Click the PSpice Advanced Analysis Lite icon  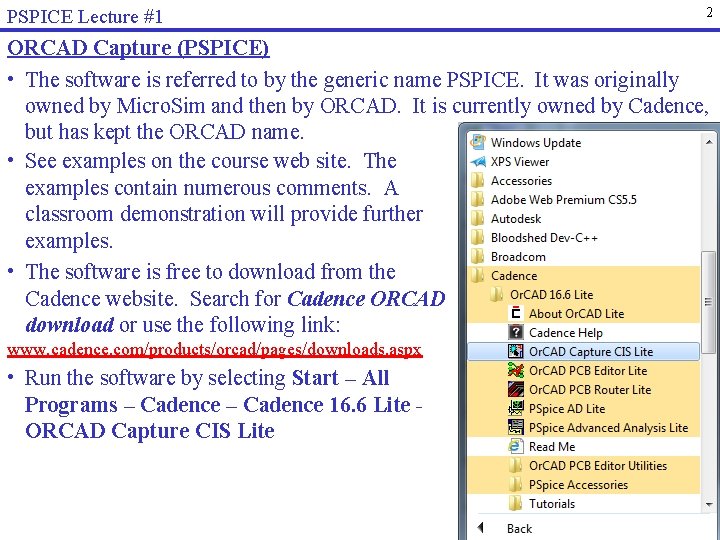(x=516, y=427)
